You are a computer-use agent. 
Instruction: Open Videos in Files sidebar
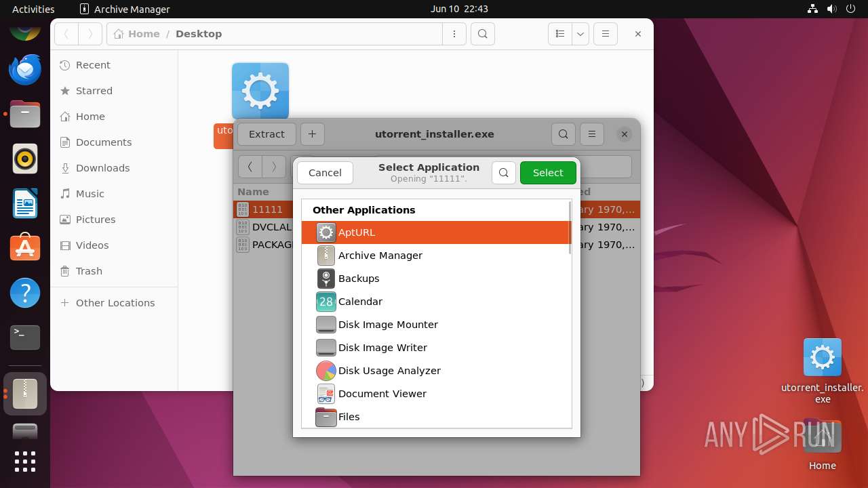(x=114, y=245)
